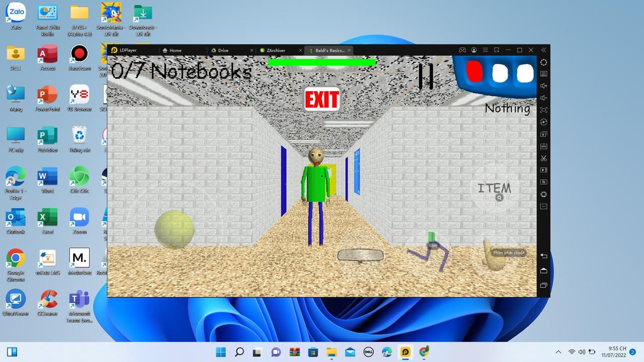Open Y8 Browser desktop icon
Screen dimensions: 644x362
coord(79,98)
